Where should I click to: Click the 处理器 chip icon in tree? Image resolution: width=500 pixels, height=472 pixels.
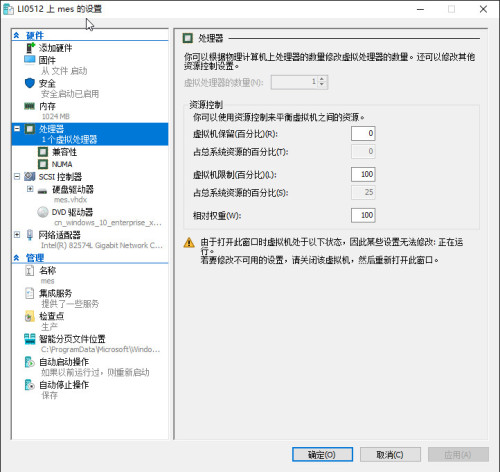pos(30,129)
